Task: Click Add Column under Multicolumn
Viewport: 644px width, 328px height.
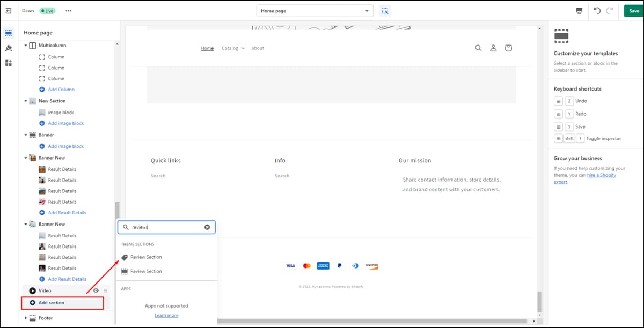Action: click(61, 90)
